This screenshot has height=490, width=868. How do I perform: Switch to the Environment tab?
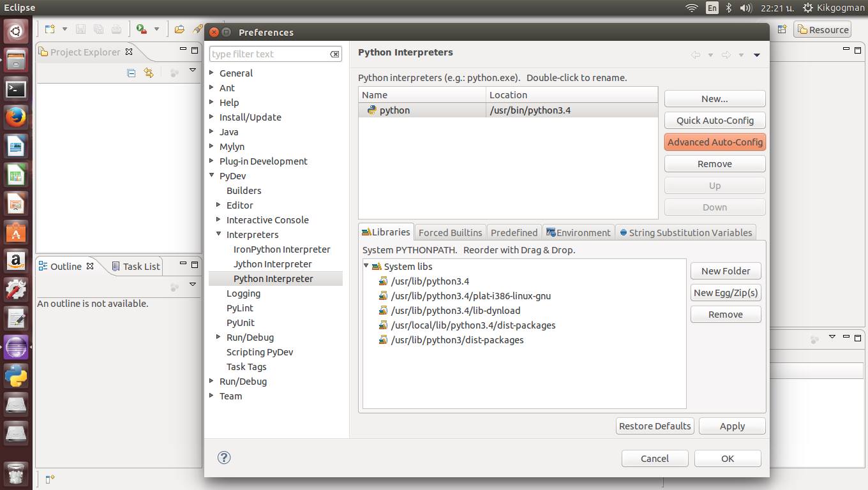pos(578,232)
